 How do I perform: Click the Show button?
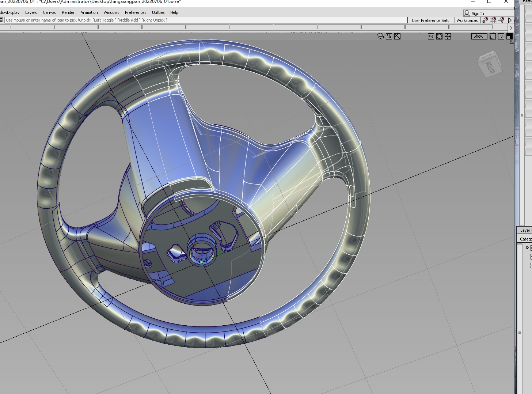pyautogui.click(x=479, y=36)
